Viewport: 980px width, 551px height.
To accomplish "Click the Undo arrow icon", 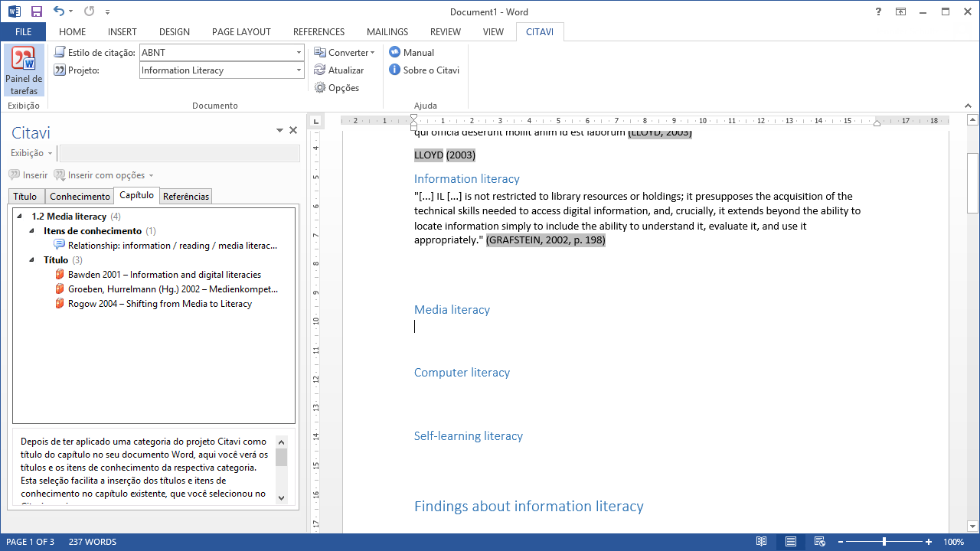I will coord(59,11).
